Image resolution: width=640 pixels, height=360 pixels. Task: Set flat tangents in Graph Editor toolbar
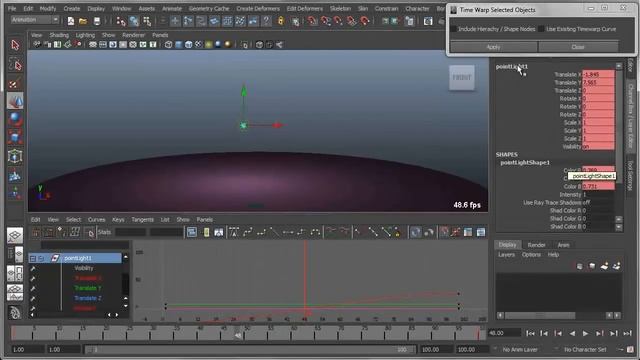pos(288,233)
